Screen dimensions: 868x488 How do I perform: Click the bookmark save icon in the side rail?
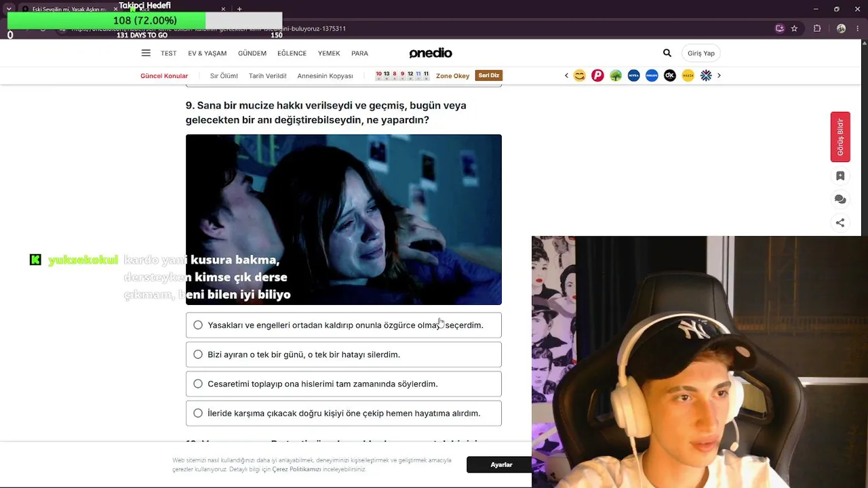840,176
